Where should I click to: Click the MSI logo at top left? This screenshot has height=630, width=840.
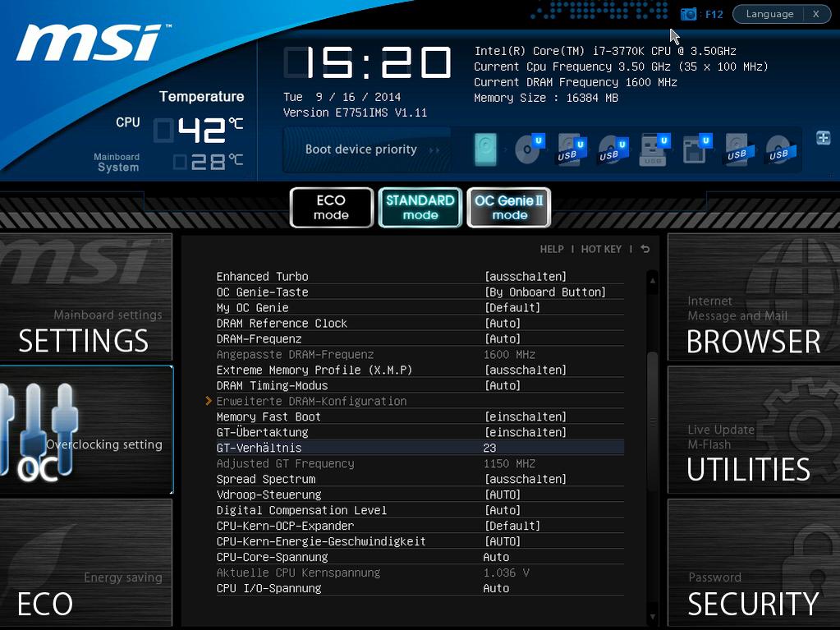(x=92, y=43)
